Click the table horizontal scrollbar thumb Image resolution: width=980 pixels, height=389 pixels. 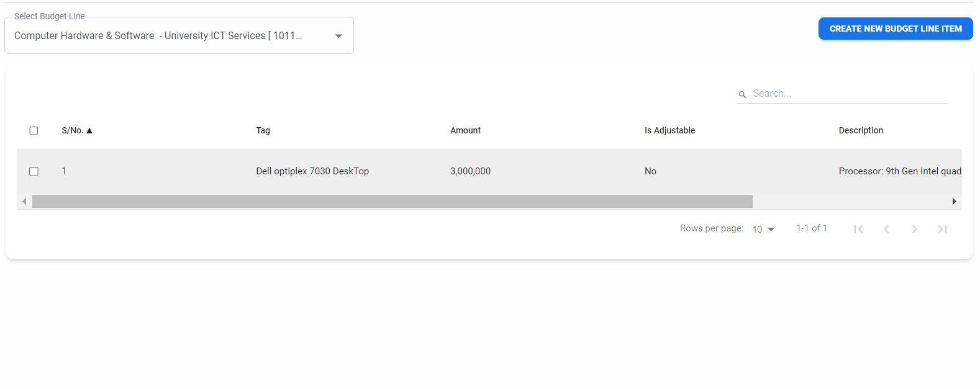pyautogui.click(x=392, y=202)
